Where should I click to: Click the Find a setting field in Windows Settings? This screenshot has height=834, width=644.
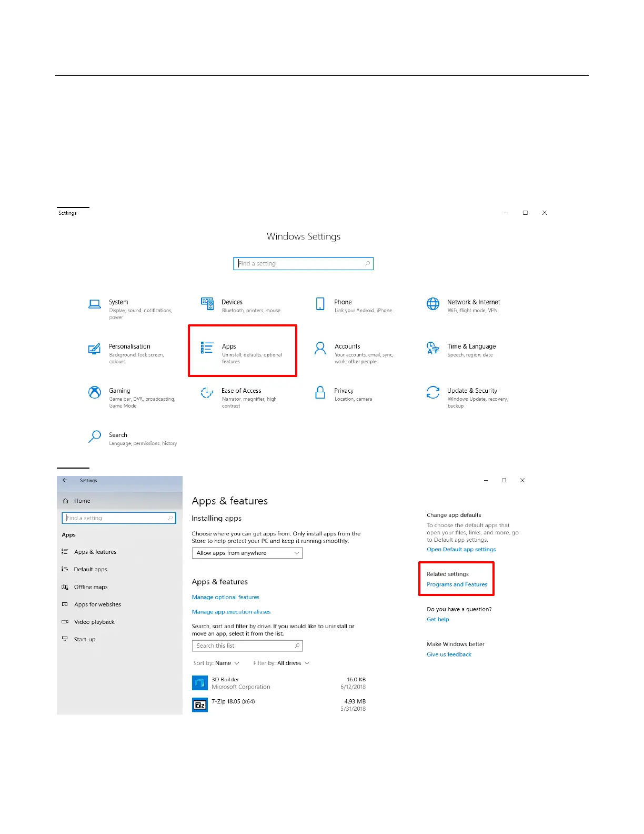click(303, 263)
